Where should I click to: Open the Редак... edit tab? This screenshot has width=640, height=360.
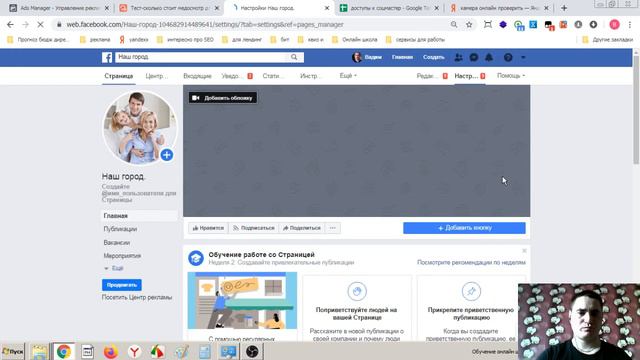click(x=432, y=76)
